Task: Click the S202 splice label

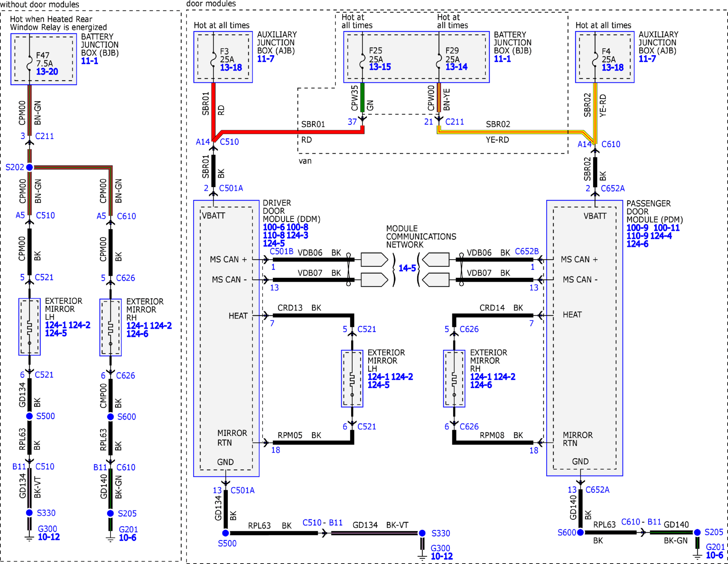Action: pos(15,167)
